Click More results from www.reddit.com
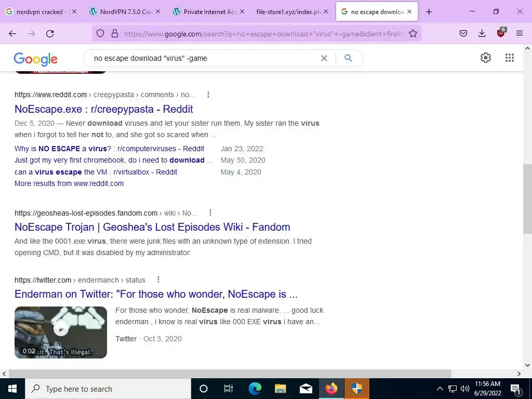Screen dimensions: 532x399 pyautogui.click(x=69, y=183)
